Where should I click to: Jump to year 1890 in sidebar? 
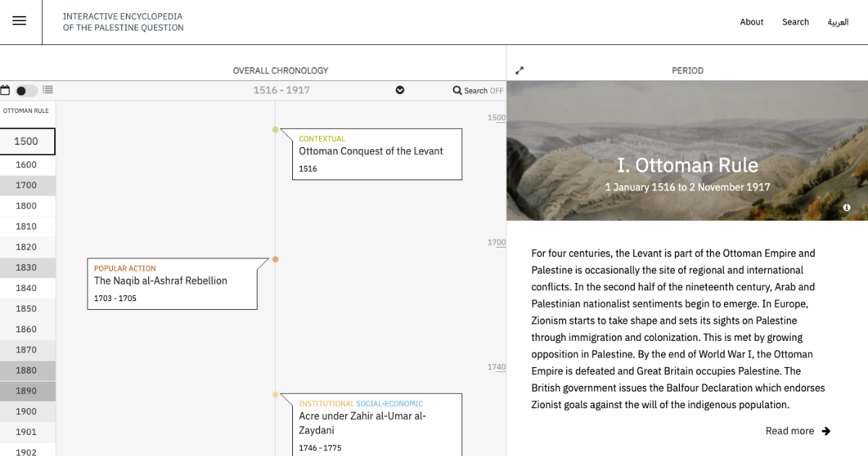point(27,391)
